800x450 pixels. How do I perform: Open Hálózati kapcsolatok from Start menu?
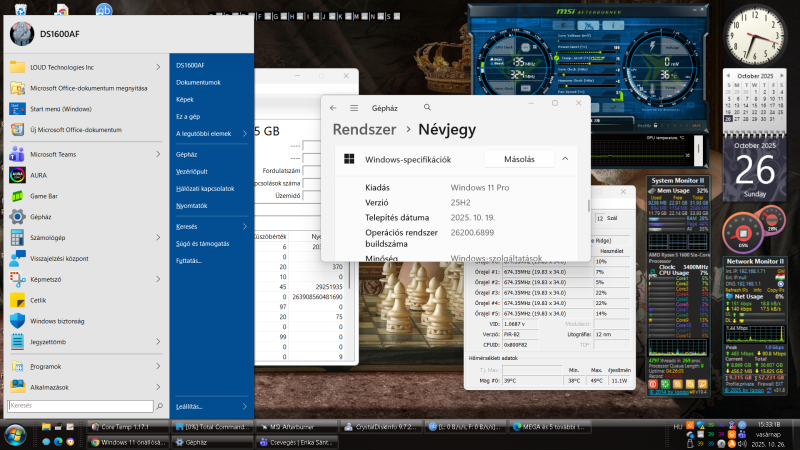pos(205,189)
